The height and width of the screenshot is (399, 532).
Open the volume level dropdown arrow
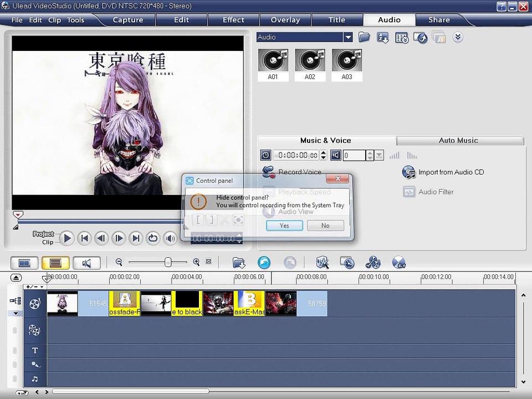point(379,155)
